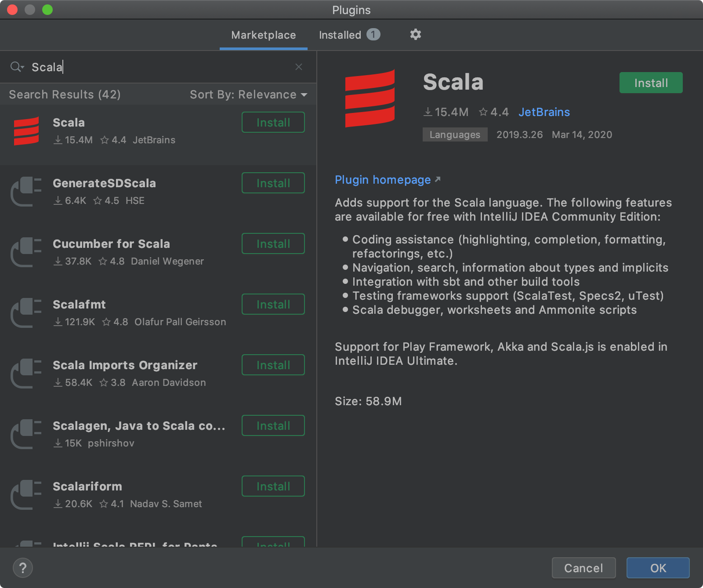Viewport: 703px width, 588px height.
Task: Clear the Scala search query
Action: pyautogui.click(x=299, y=67)
